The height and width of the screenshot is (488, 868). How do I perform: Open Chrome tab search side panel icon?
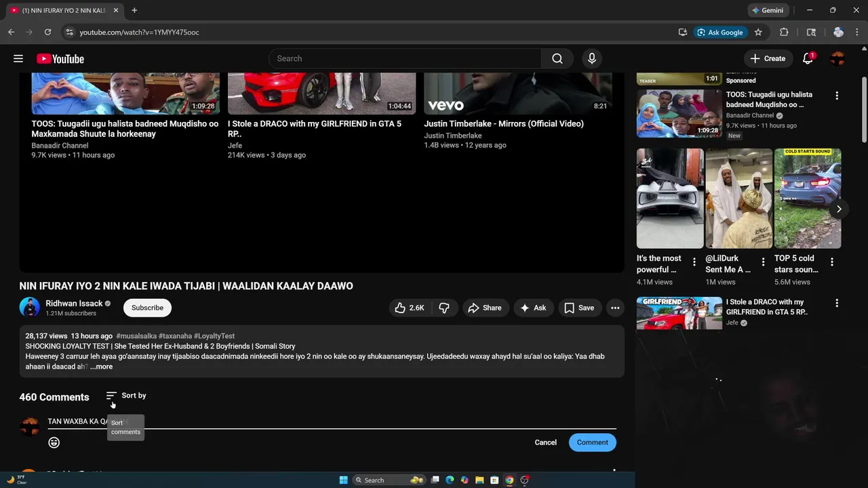(x=811, y=32)
